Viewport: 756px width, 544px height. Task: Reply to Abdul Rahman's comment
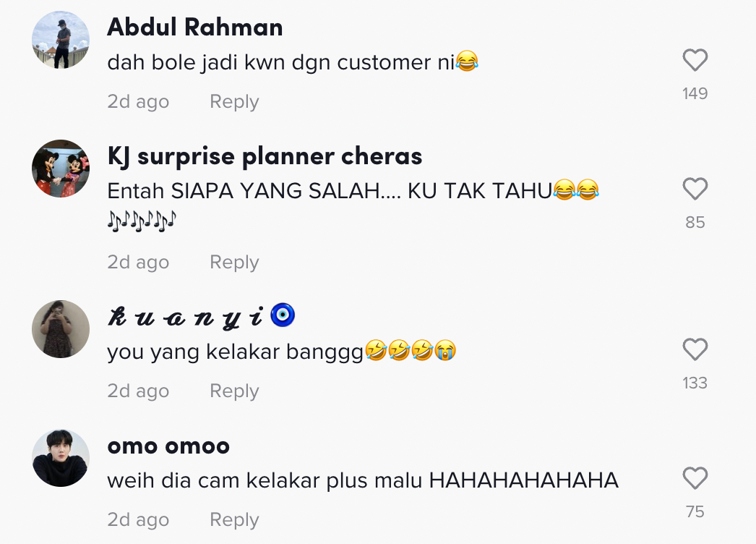pos(233,102)
